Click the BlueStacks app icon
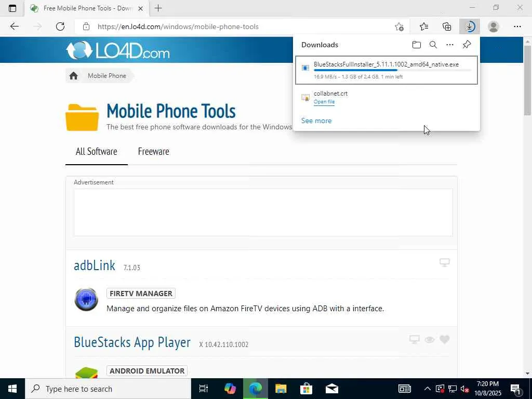This screenshot has height=399, width=532. pos(86,372)
